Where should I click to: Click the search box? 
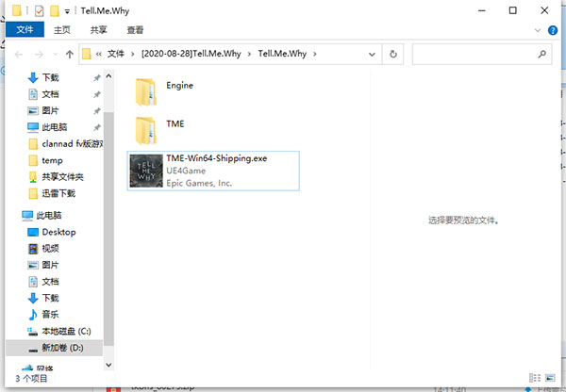[x=482, y=54]
